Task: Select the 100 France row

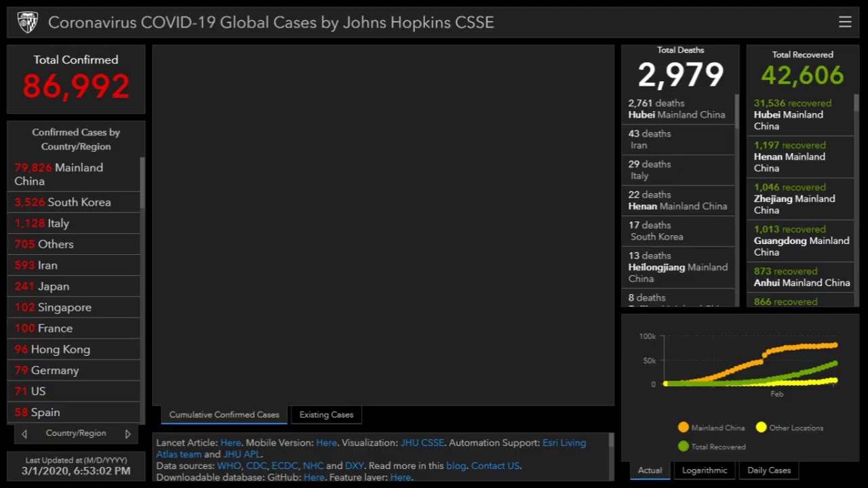Action: (x=74, y=328)
